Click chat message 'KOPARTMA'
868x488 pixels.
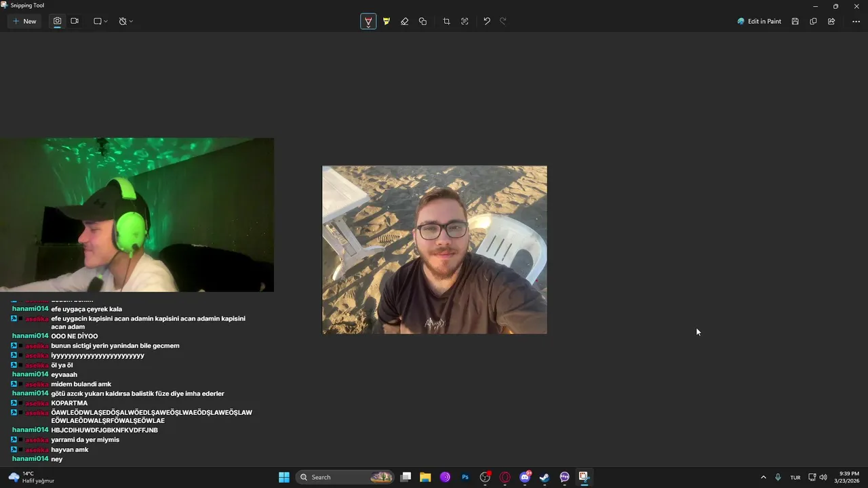tap(69, 403)
